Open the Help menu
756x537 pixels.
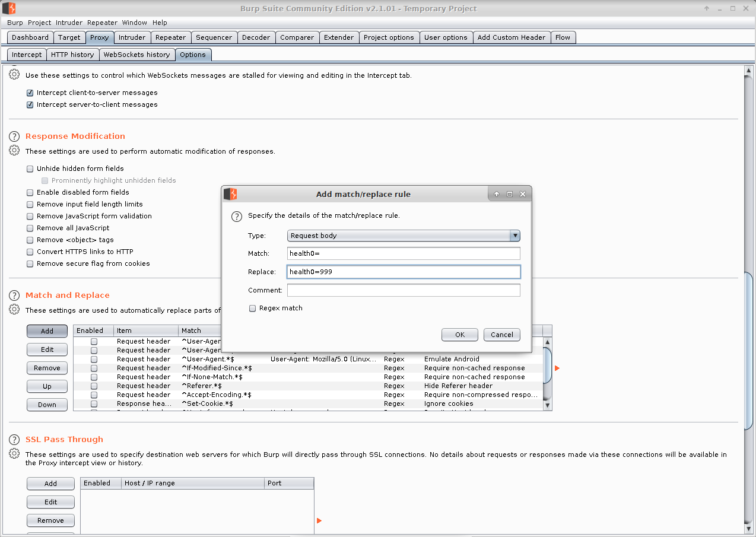point(160,23)
